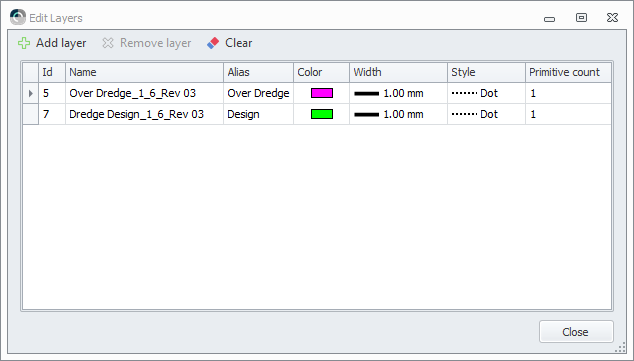Open Dot style for Dredge Design row
The width and height of the screenshot is (634, 361).
[486, 114]
